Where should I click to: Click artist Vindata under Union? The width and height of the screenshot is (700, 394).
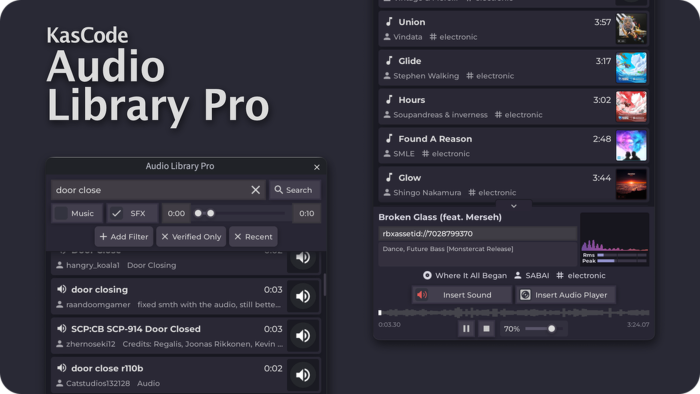coord(408,37)
